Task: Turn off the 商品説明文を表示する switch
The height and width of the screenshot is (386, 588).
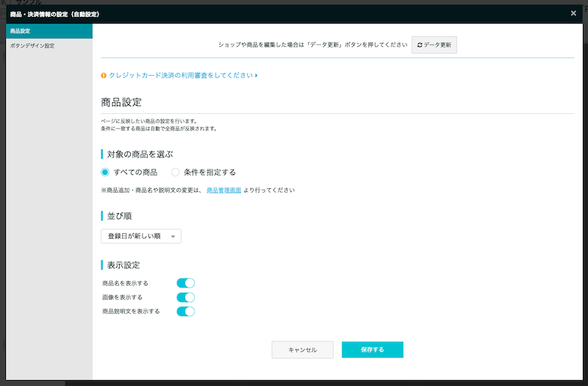Action: click(x=185, y=311)
